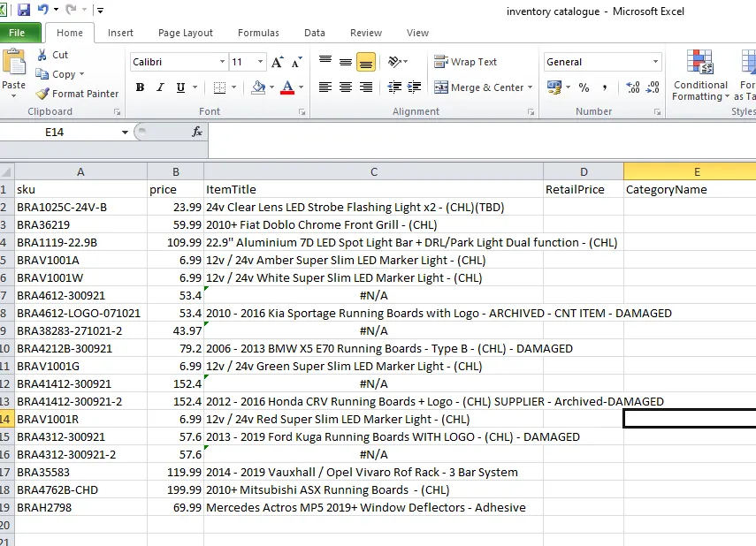Apply Accounting Number Format
This screenshot has width=756, height=546.
pos(555,87)
